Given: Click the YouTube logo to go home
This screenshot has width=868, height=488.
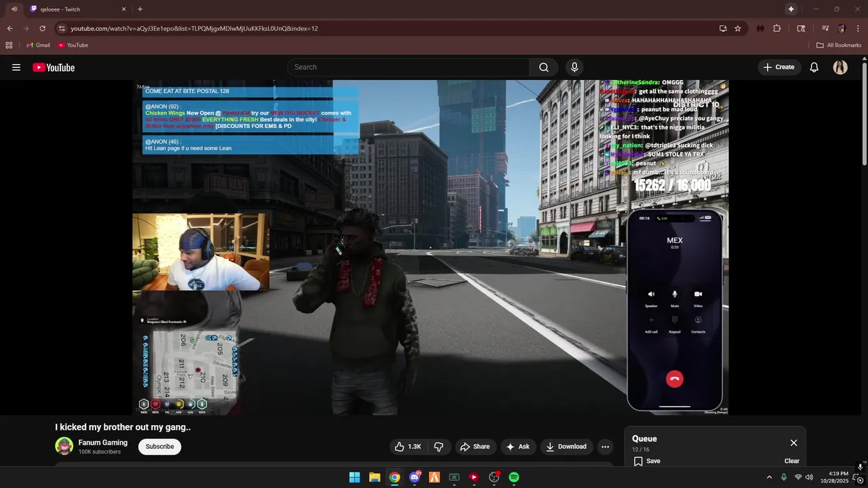Looking at the screenshot, I should [x=54, y=67].
